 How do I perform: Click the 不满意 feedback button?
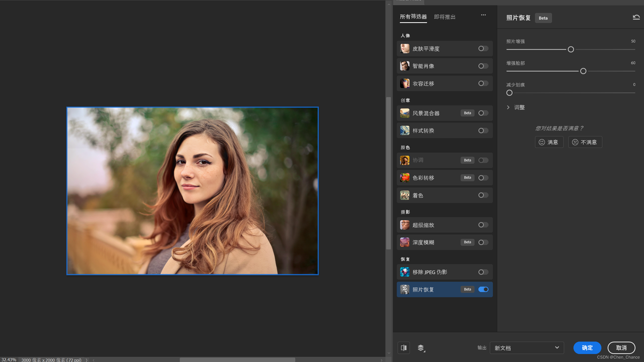(585, 142)
